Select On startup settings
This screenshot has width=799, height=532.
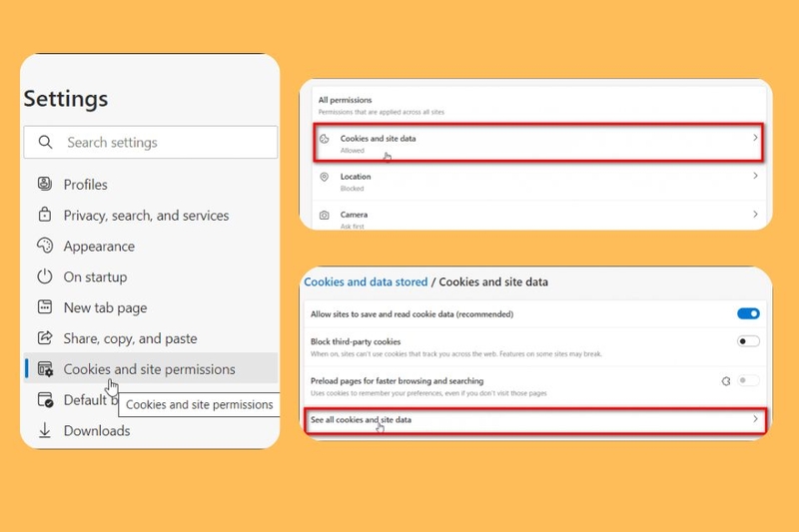[151, 276]
